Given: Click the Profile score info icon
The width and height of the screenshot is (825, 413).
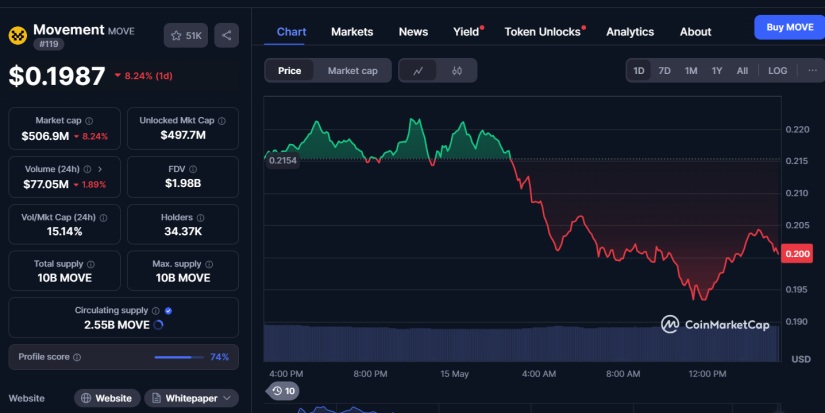Looking at the screenshot, I should (77, 357).
